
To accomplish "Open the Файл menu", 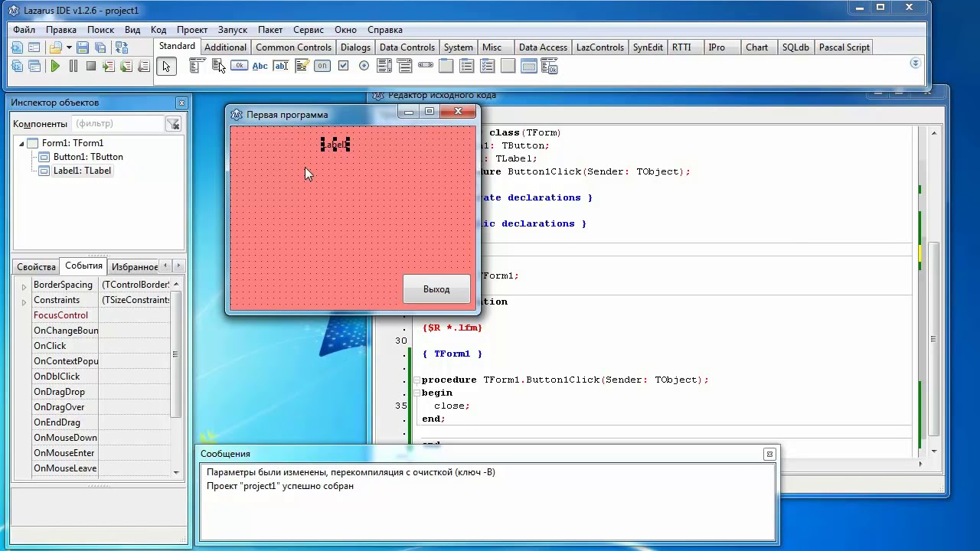I will coord(24,30).
